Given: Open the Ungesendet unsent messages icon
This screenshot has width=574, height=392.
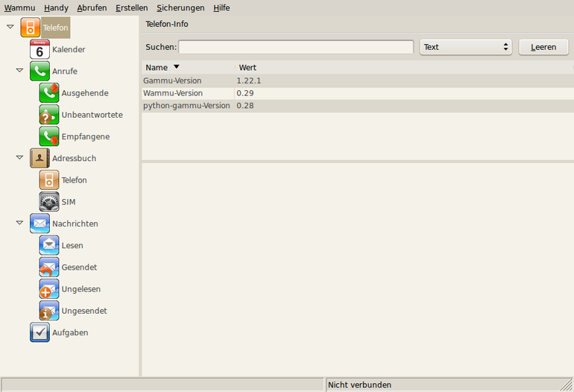Looking at the screenshot, I should pos(49,311).
